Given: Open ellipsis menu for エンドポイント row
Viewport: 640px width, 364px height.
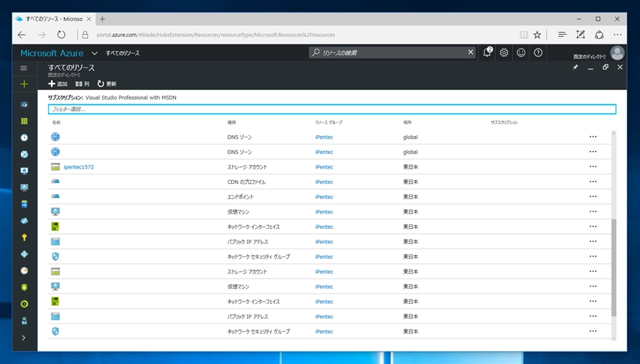Looking at the screenshot, I should point(593,196).
